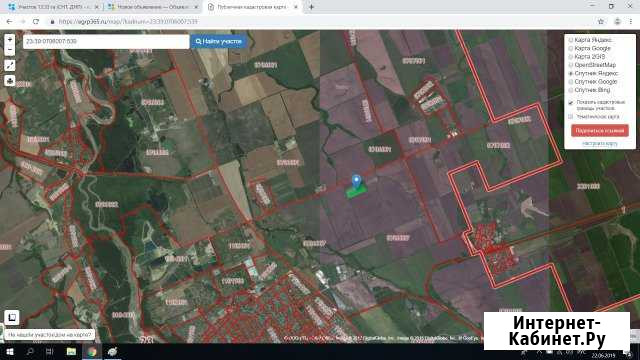Click the print map icon
The width and height of the screenshot is (640, 360).
tap(10, 80)
